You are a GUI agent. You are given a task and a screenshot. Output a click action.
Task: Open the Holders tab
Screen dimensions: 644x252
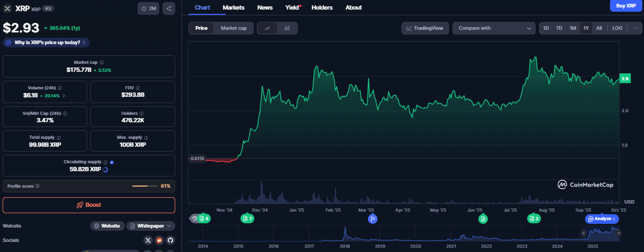(322, 7)
